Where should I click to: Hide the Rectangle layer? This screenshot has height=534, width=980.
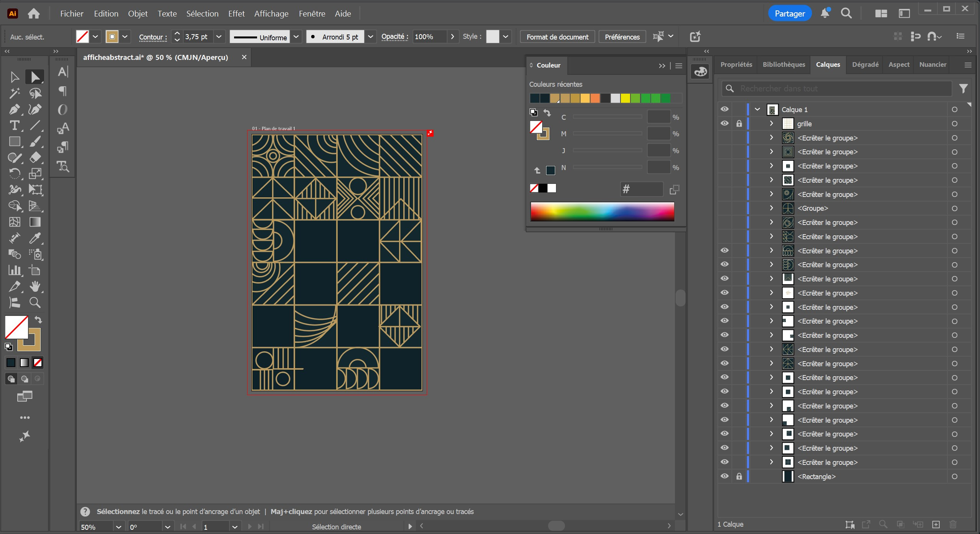[724, 476]
